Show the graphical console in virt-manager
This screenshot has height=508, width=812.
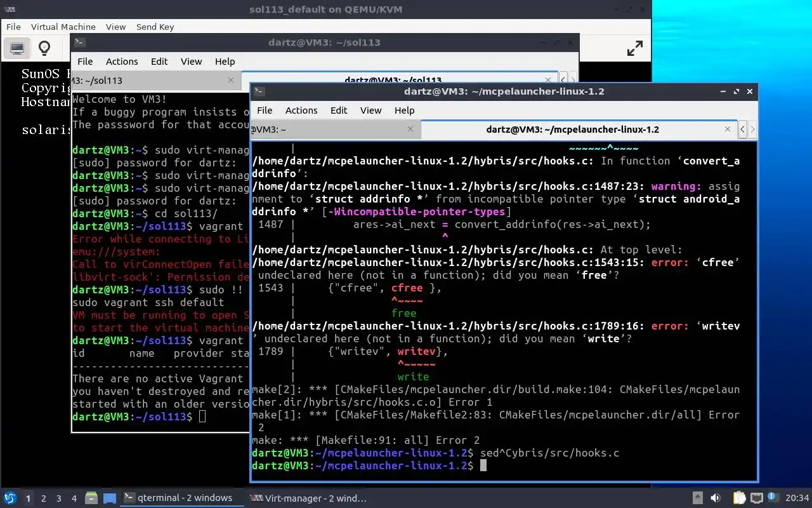(17, 48)
